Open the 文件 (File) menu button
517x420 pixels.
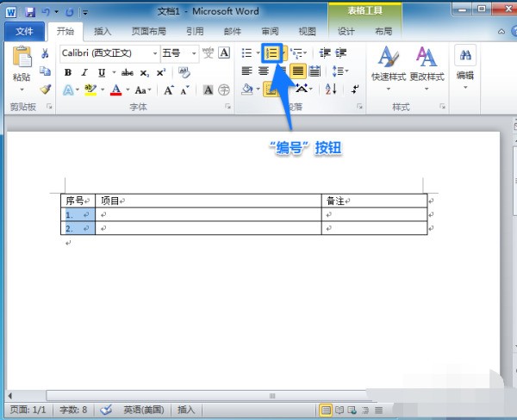[x=24, y=32]
